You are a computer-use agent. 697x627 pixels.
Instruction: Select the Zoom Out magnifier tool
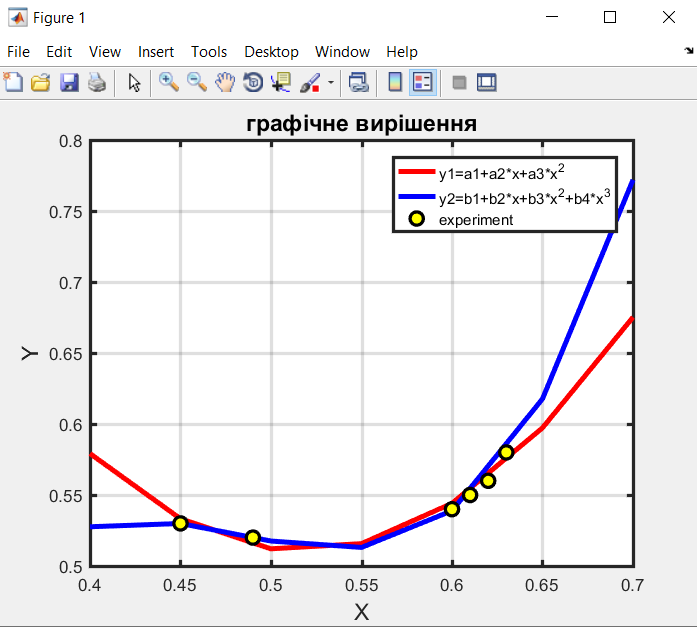pos(197,83)
